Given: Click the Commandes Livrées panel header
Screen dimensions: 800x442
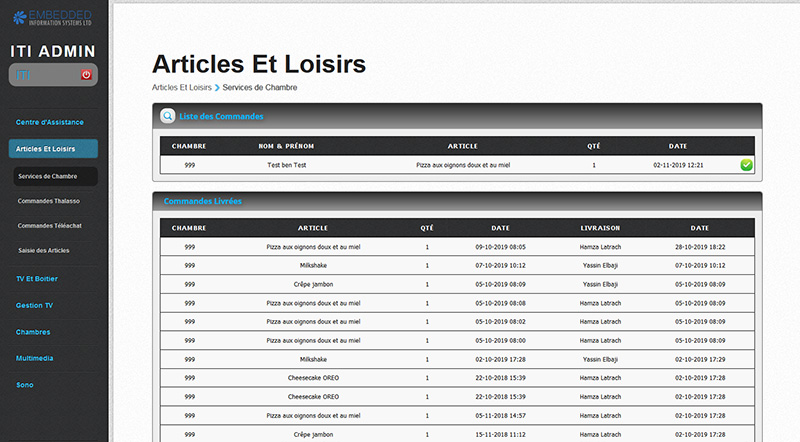Looking at the screenshot, I should point(202,202).
